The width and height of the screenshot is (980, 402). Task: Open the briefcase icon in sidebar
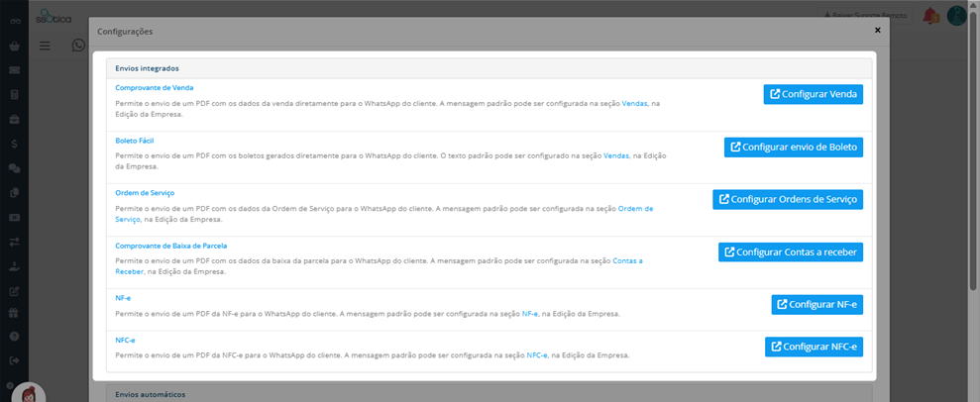point(15,119)
